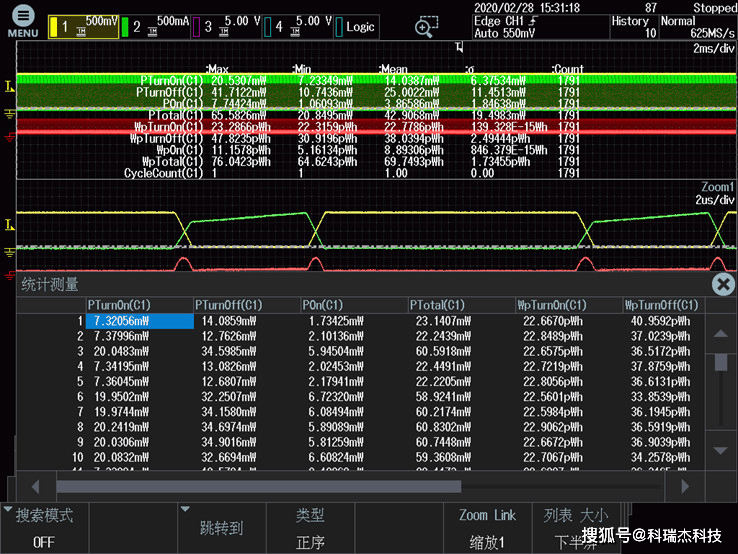This screenshot has height=554, width=738.
Task: Click the Stopped acquisition status
Action: 715,8
